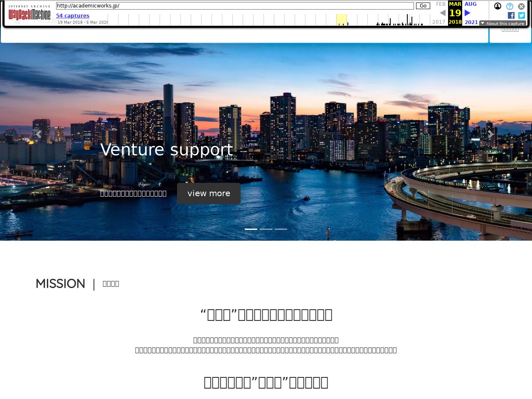Expand About this capture dropdown
The image size is (532, 399).
tap(502, 23)
